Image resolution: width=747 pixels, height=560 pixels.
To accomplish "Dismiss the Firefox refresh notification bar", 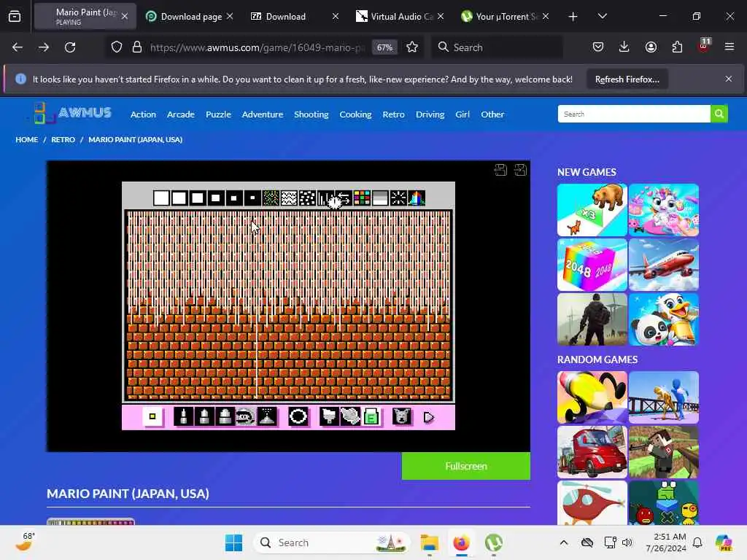I will [x=729, y=79].
